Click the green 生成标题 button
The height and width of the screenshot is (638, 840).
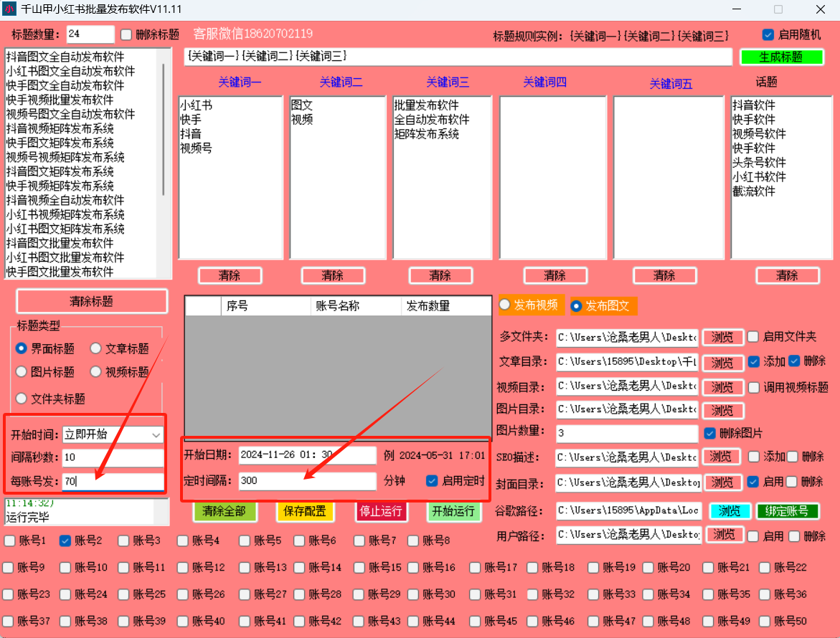[781, 57]
